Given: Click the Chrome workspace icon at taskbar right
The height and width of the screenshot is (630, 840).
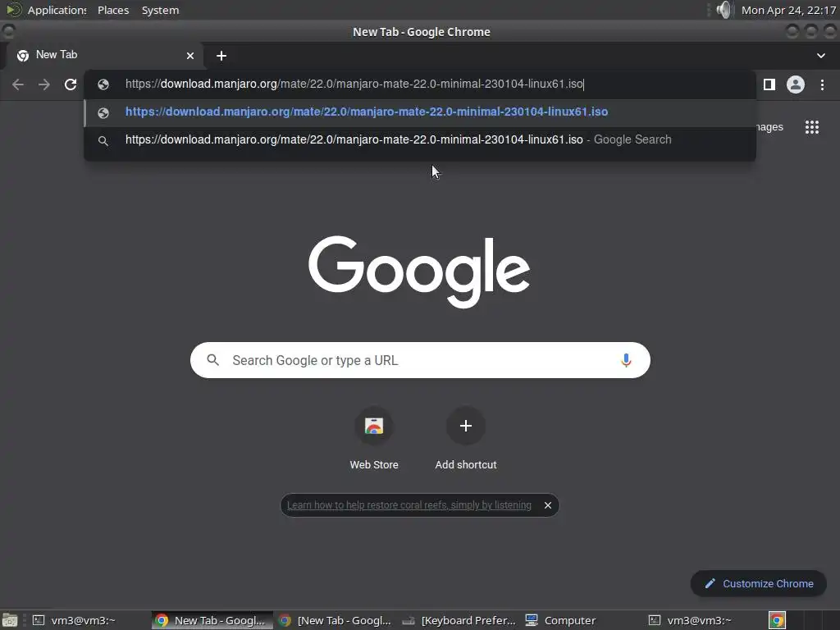Looking at the screenshot, I should (777, 620).
